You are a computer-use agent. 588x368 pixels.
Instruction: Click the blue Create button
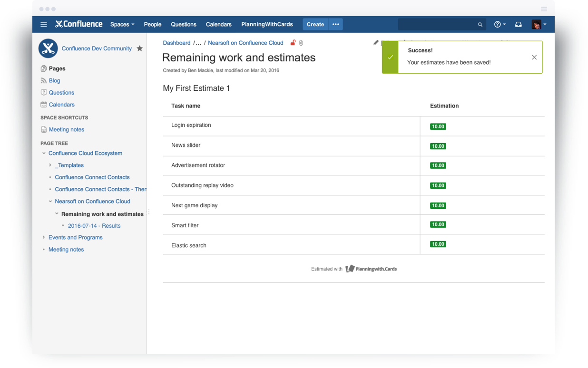point(315,24)
